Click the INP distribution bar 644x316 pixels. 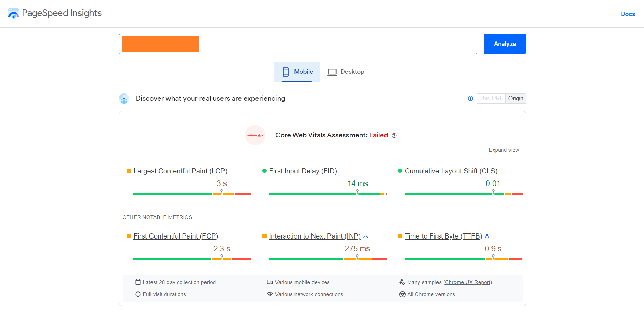click(328, 259)
